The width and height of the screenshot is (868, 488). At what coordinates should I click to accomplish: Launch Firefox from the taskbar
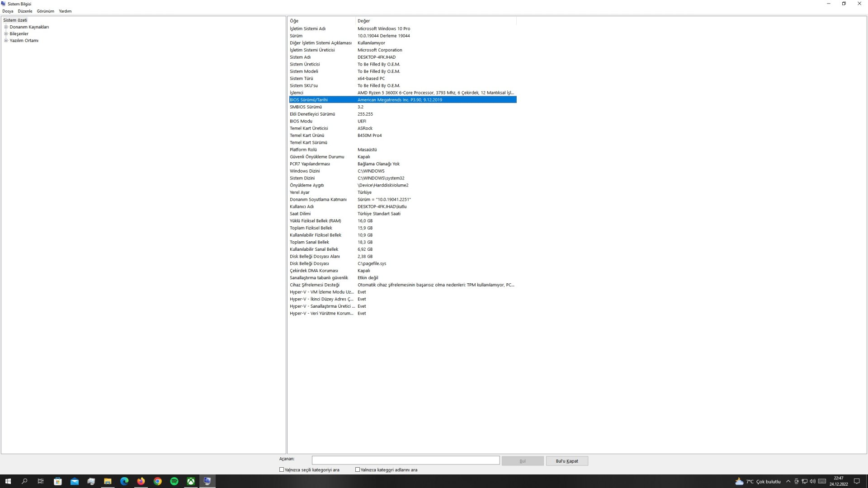point(141,481)
